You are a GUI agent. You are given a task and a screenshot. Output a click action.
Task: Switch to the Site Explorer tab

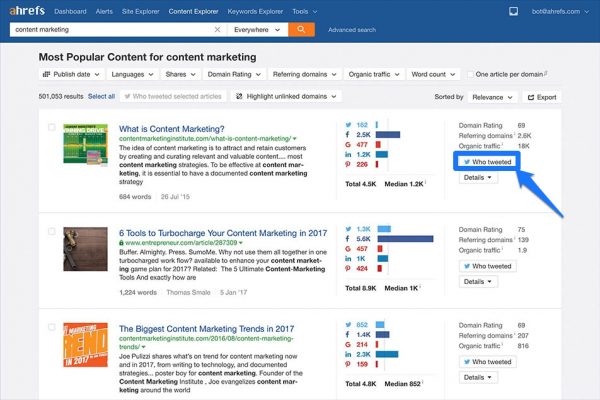point(141,11)
